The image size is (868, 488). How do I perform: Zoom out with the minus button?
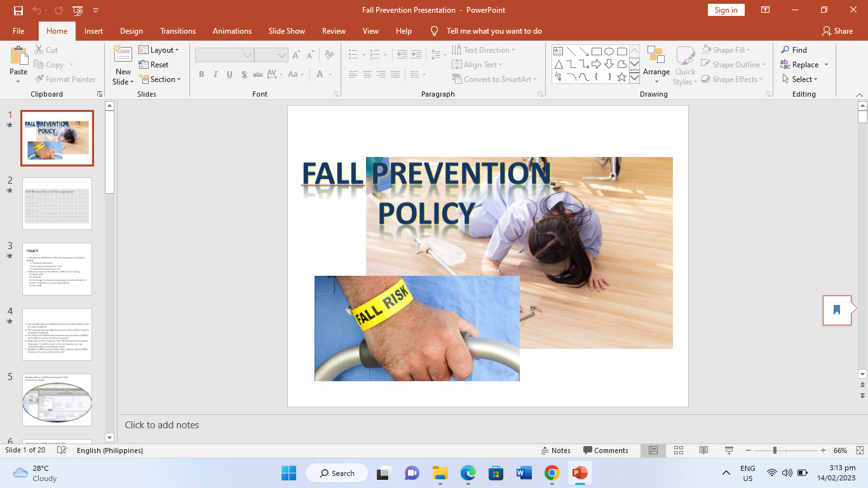[x=748, y=451]
